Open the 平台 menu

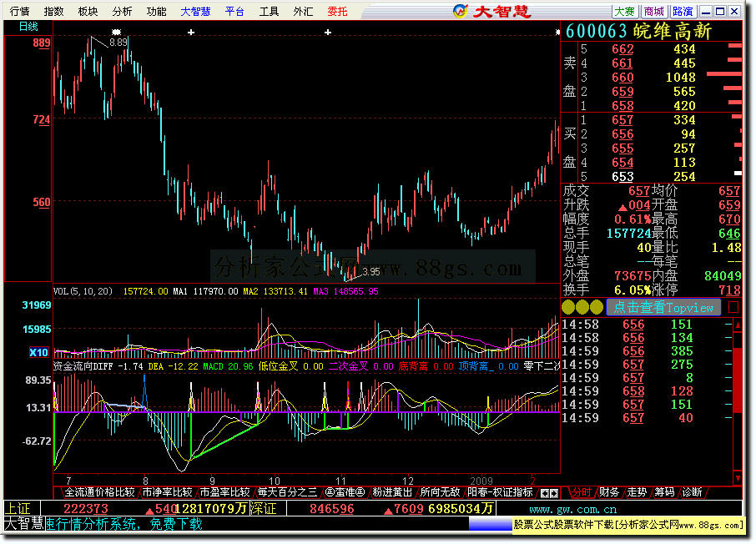click(x=234, y=11)
